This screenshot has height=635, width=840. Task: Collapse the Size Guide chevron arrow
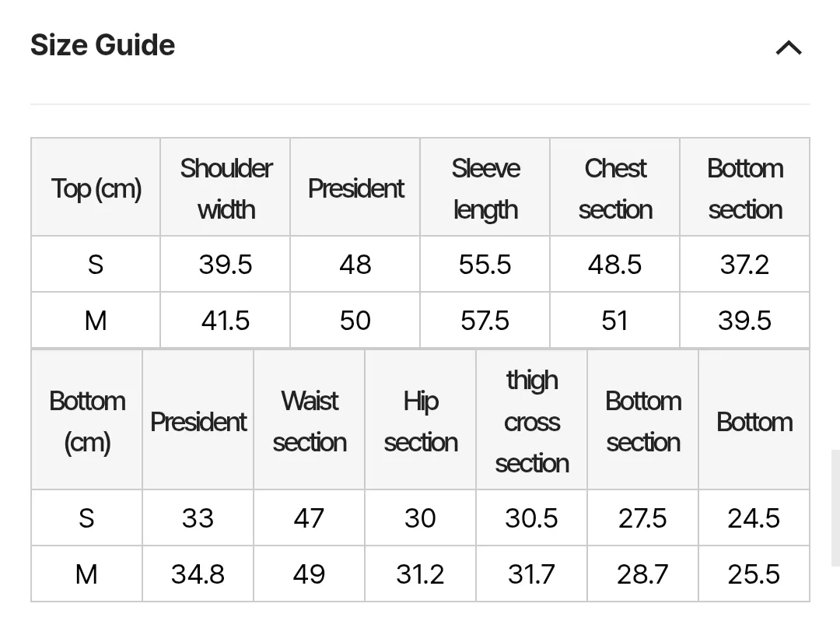788,48
